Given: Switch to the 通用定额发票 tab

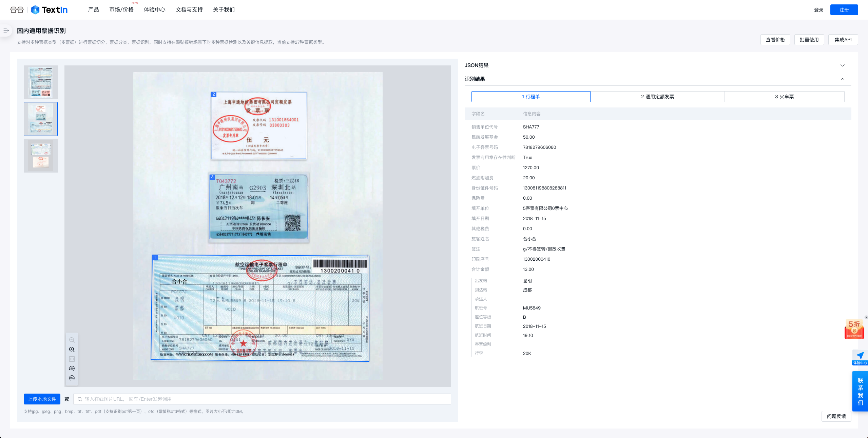Looking at the screenshot, I should (657, 97).
